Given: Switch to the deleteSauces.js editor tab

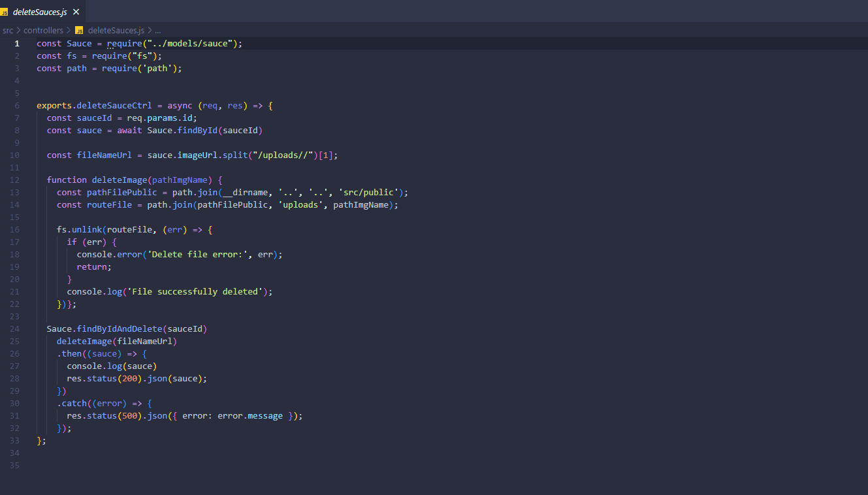Looking at the screenshot, I should pos(39,11).
